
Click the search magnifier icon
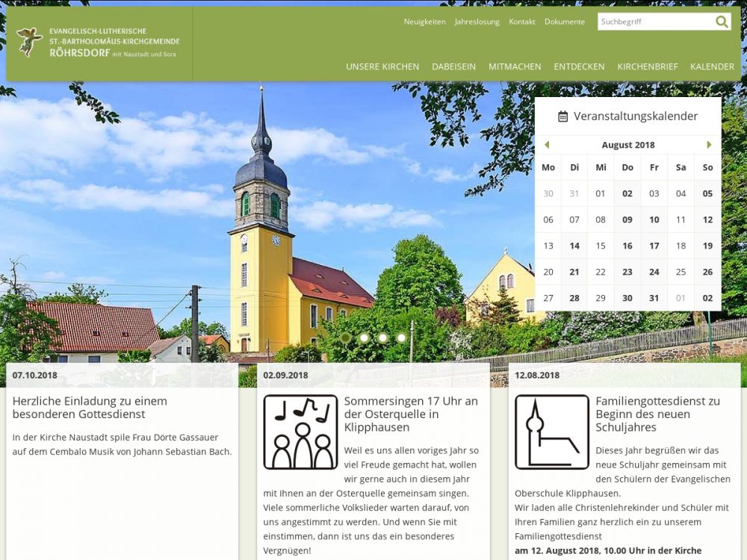point(721,22)
